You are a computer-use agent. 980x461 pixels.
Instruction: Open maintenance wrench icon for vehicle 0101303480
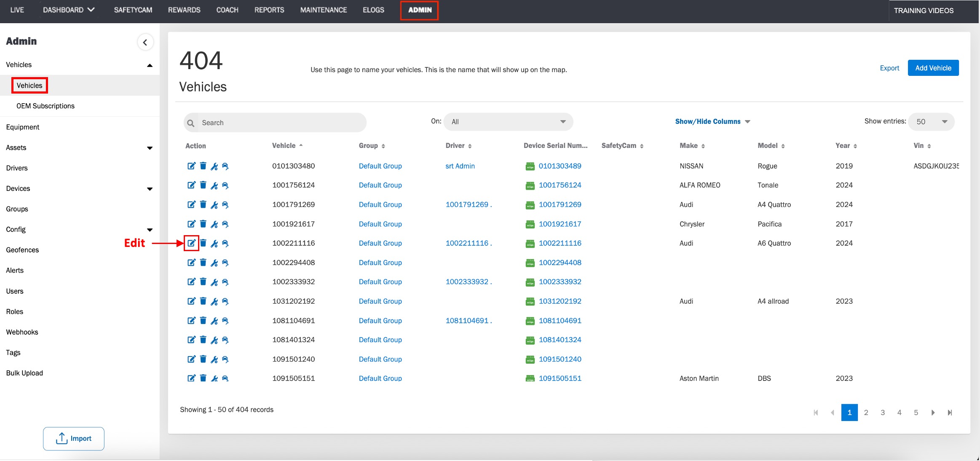tap(214, 166)
